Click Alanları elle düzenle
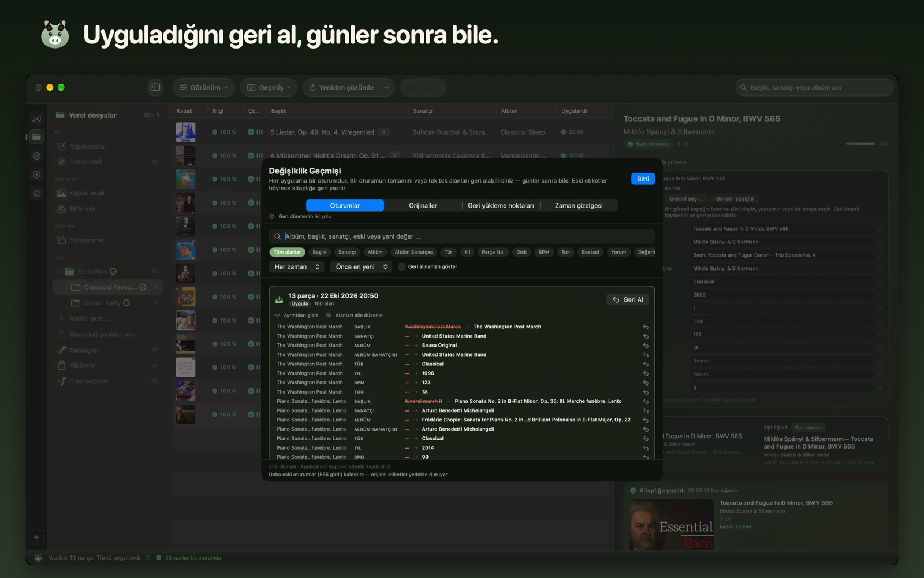Image resolution: width=924 pixels, height=578 pixels. [355, 316]
